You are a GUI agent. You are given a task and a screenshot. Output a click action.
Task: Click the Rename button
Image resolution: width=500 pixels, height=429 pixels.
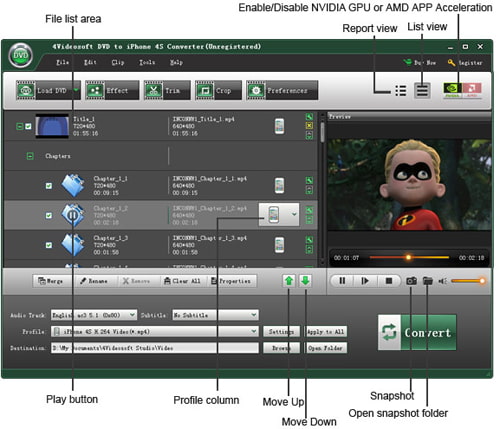tap(94, 281)
